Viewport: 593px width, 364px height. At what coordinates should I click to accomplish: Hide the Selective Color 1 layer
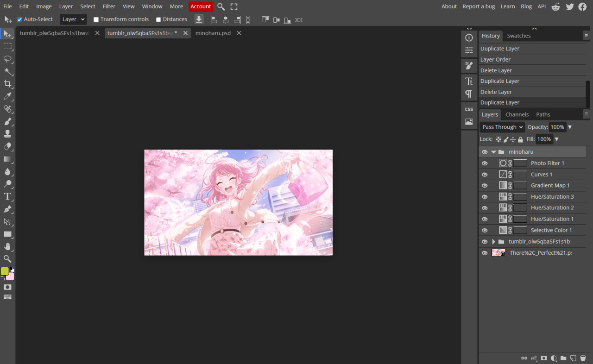pyautogui.click(x=485, y=230)
